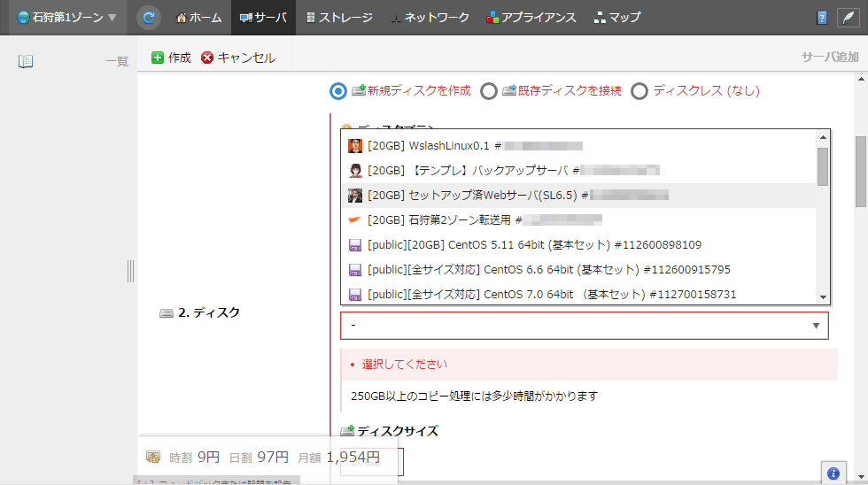Select 新規ディスクを作成 radio button

[x=338, y=90]
